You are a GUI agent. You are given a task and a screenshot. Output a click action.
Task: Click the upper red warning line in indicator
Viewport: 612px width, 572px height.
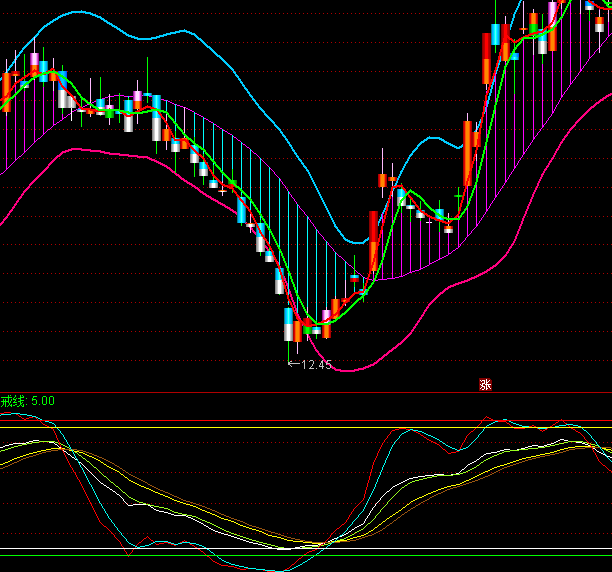point(300,421)
